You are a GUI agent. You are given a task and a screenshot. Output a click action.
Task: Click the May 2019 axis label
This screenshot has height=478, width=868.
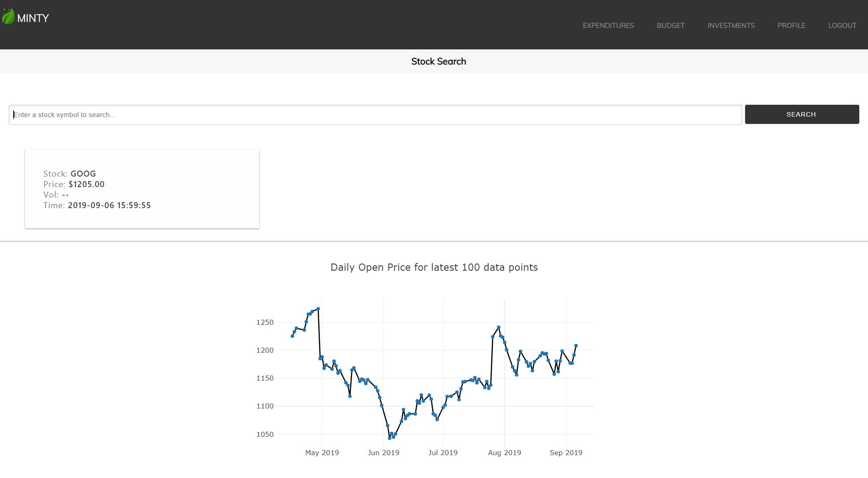[x=322, y=453]
